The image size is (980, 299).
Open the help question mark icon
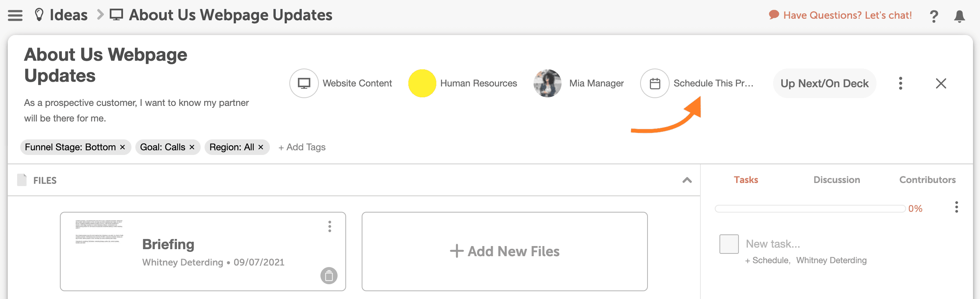point(934,16)
